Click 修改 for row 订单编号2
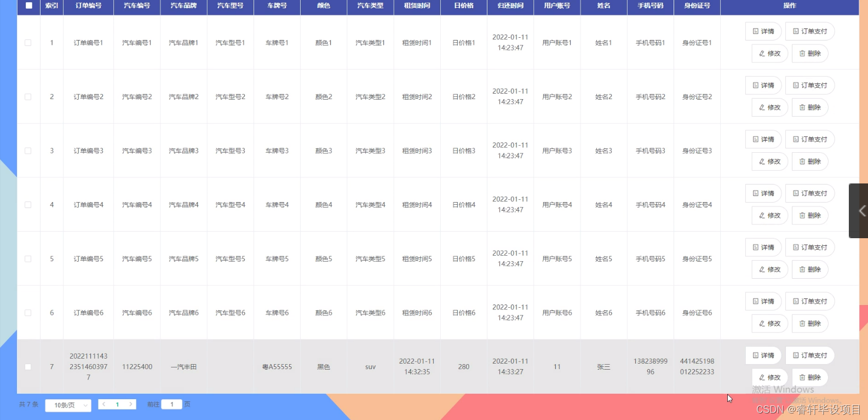 [769, 107]
